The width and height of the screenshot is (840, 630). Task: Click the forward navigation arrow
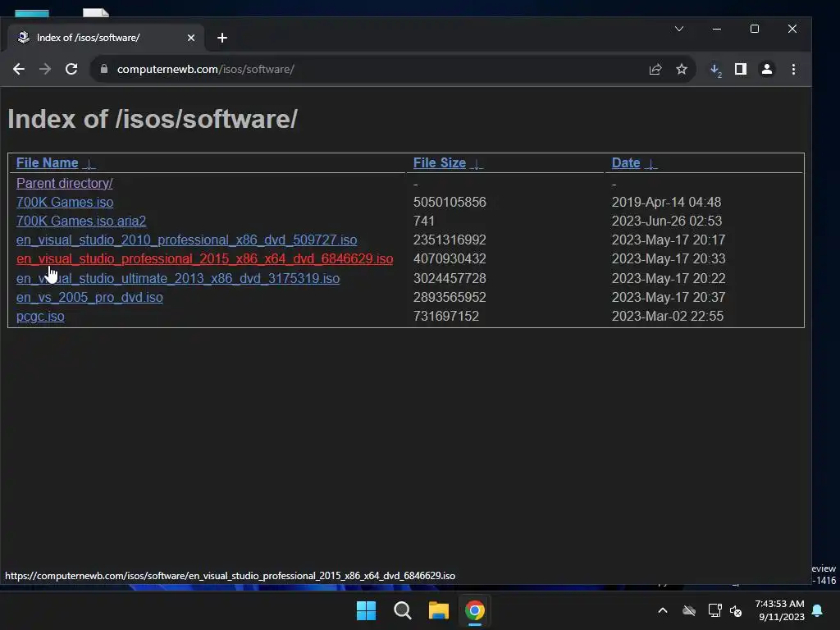45,69
